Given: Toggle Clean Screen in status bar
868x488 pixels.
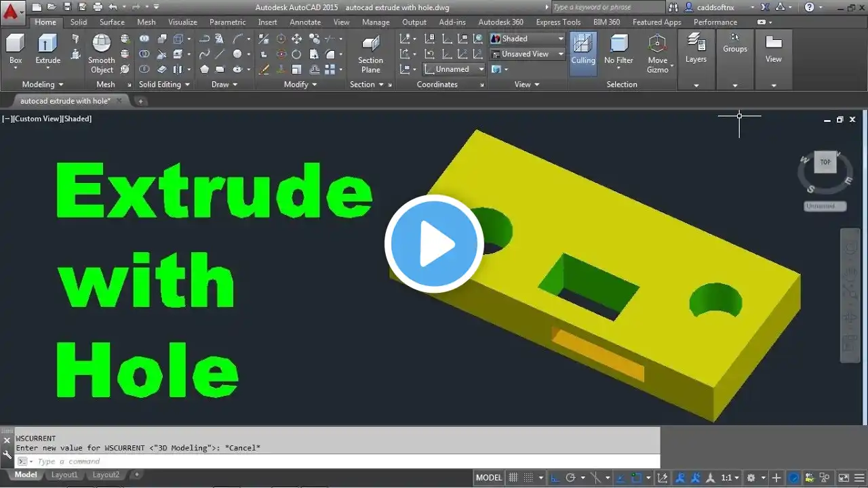Looking at the screenshot, I should click(844, 478).
